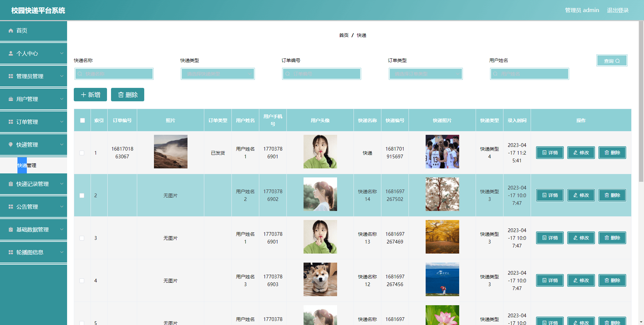Screen dimensions: 644x325
Task: Open 详情 for row 4
Action: [550, 280]
